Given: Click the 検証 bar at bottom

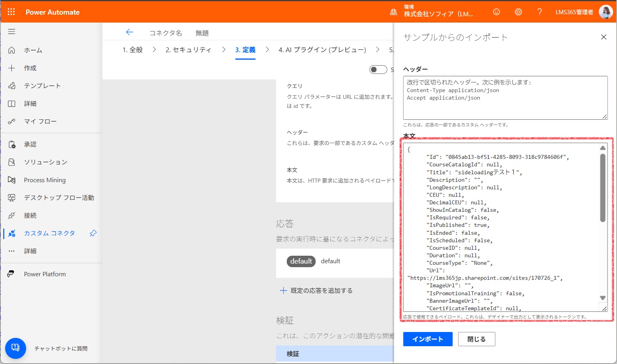Looking at the screenshot, I should [x=335, y=354].
